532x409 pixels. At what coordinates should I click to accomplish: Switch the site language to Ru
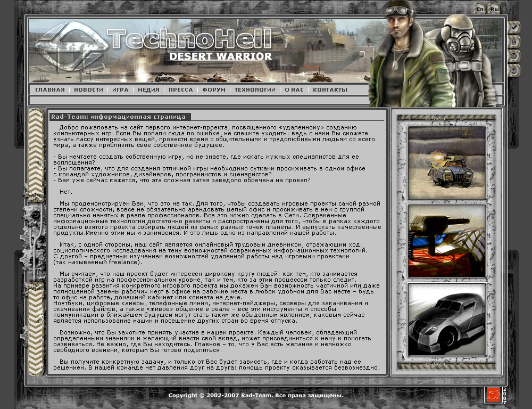coord(494,9)
